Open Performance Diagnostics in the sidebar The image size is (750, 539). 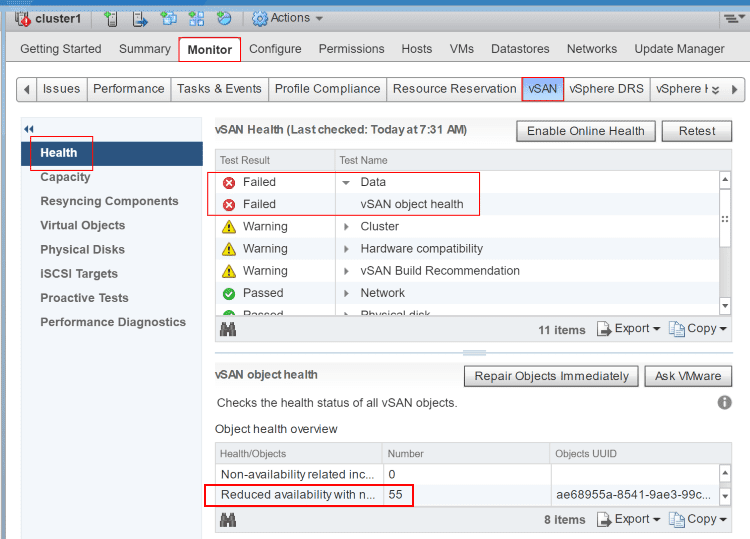point(113,322)
